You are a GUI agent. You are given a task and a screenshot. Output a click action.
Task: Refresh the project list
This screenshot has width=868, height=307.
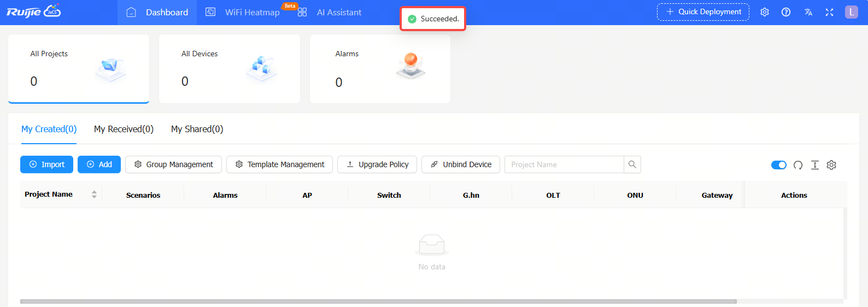pos(797,165)
